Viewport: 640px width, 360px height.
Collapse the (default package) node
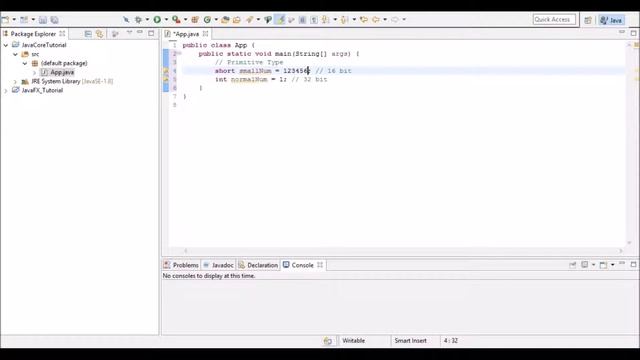(x=25, y=63)
